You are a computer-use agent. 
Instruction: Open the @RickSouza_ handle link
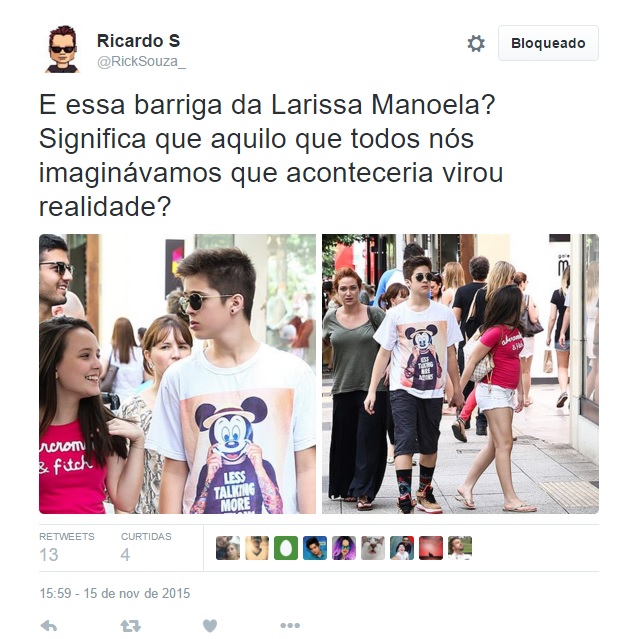pyautogui.click(x=141, y=62)
